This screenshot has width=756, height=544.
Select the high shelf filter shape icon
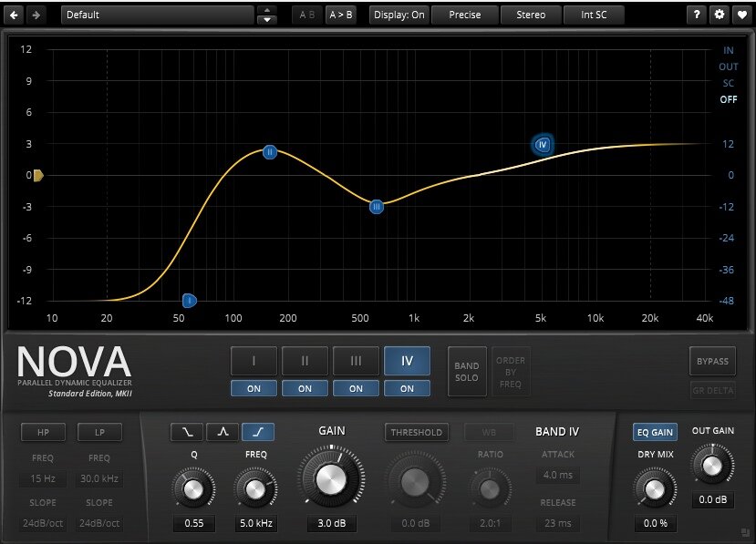258,432
